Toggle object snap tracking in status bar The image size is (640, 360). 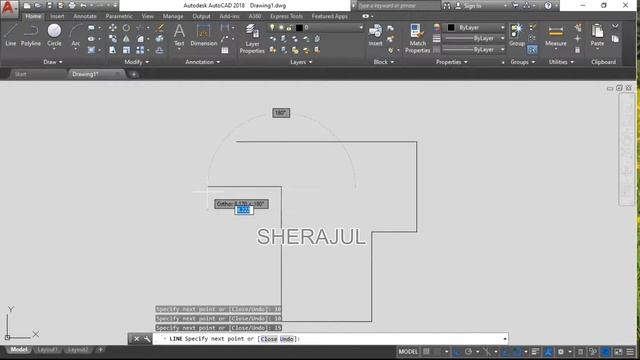(x=506, y=351)
